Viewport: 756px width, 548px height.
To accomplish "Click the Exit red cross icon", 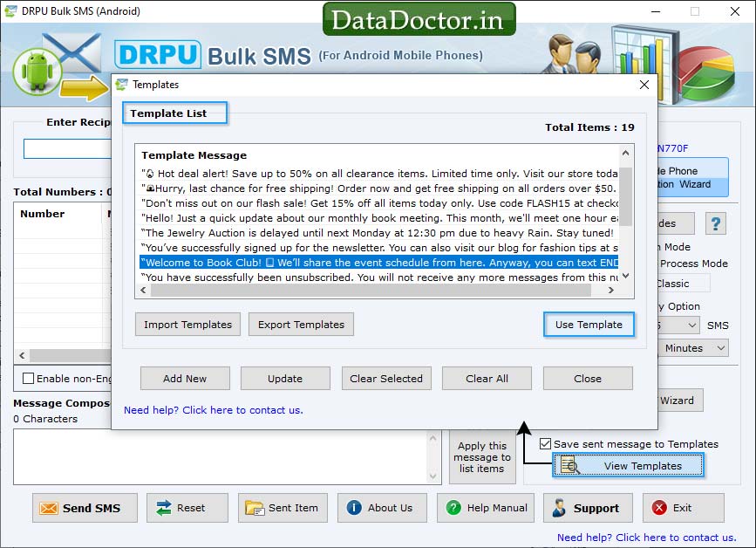I will point(659,508).
